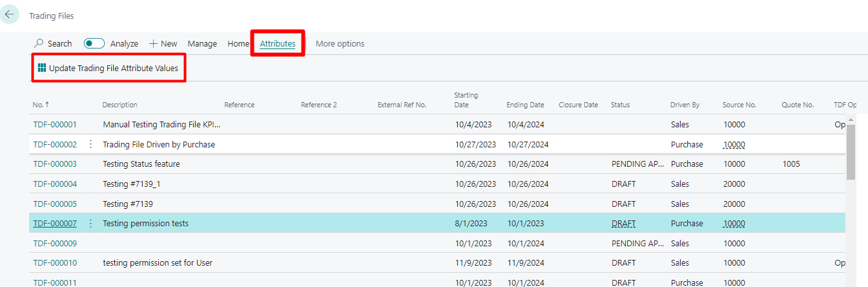Select the Description cell Testing Status feature
The width and height of the screenshot is (868, 287).
tap(141, 164)
